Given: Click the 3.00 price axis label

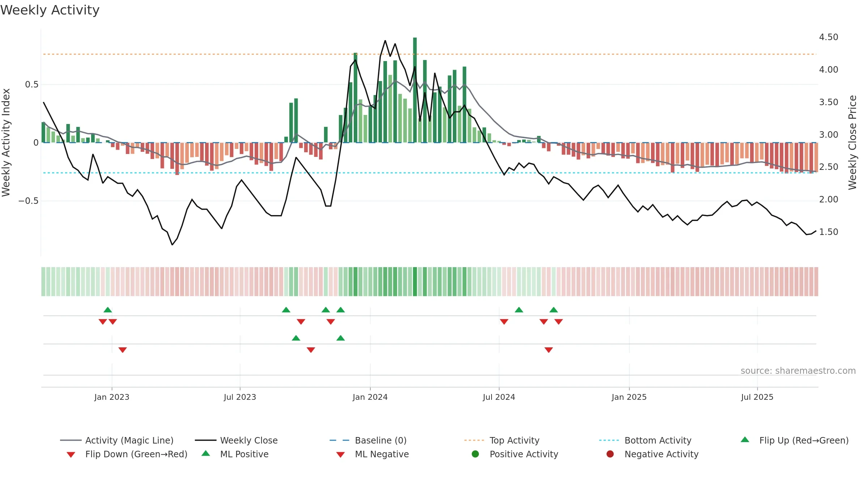Looking at the screenshot, I should click(x=829, y=135).
